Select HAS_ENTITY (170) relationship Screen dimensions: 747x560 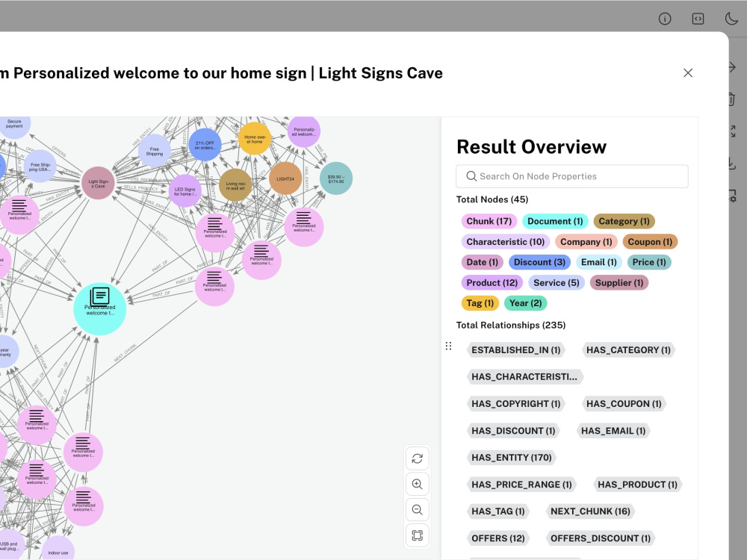click(x=511, y=458)
